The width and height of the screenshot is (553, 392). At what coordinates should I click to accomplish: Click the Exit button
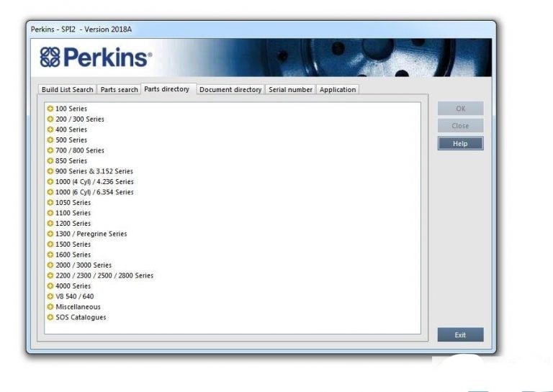pyautogui.click(x=461, y=334)
